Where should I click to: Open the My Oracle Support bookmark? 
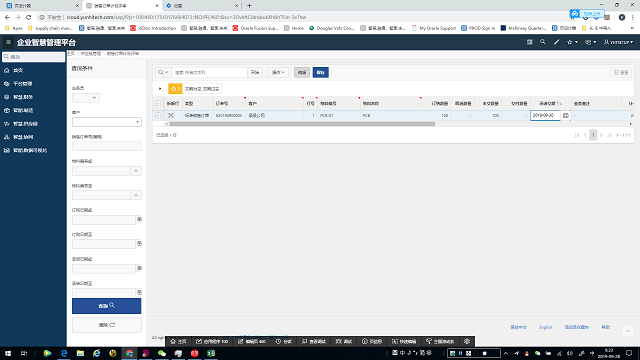tap(434, 28)
